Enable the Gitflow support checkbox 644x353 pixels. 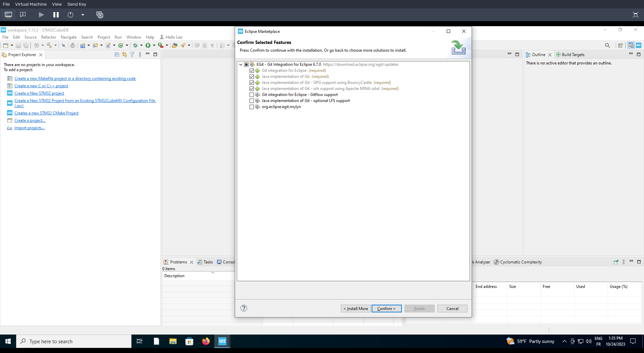[x=252, y=95]
